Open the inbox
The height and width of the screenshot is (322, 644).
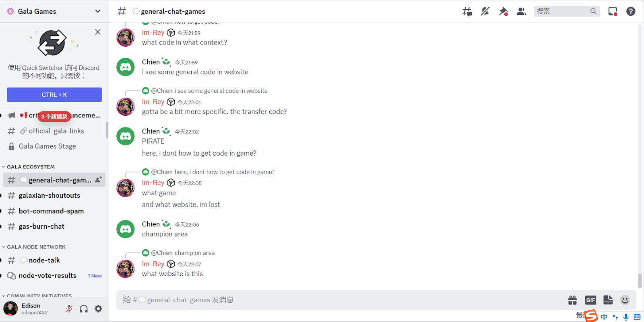612,11
